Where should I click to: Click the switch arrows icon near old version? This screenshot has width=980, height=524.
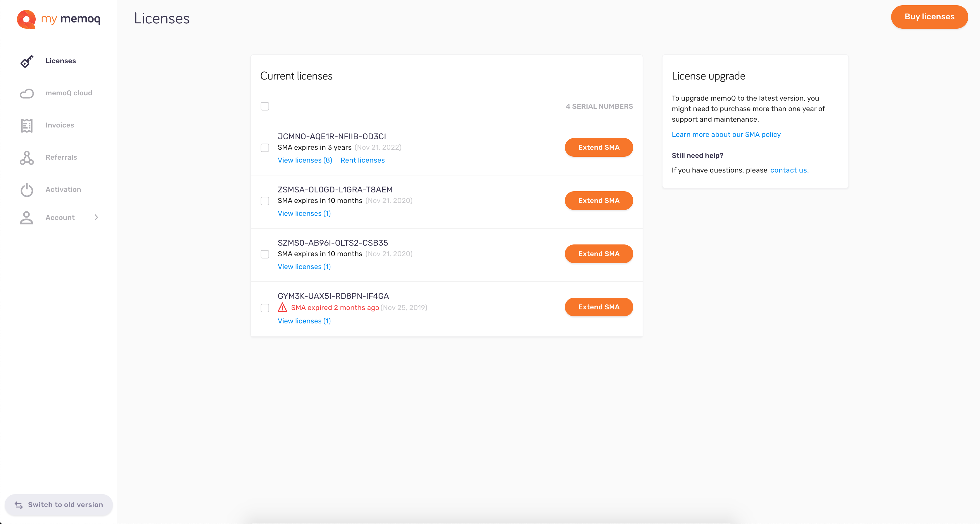click(18, 505)
